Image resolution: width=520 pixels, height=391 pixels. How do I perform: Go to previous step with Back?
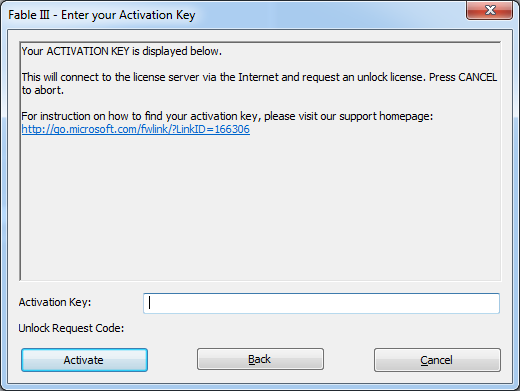pyautogui.click(x=260, y=359)
